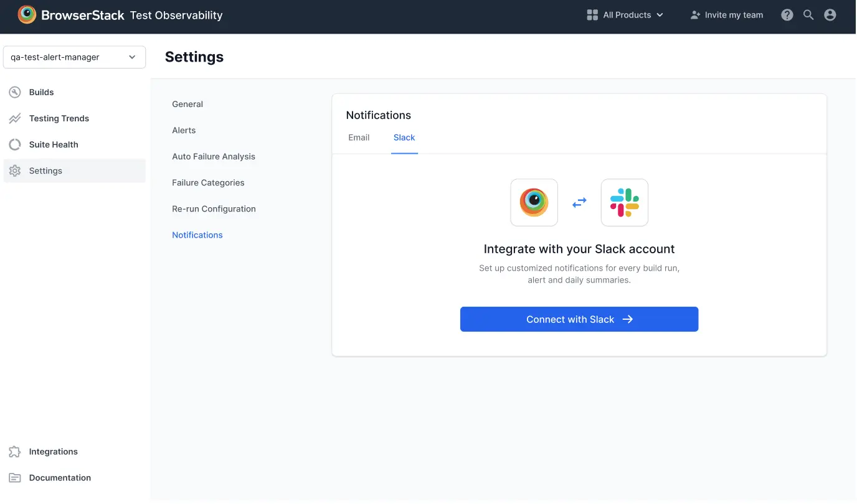Click Invite my team link text
Image resolution: width=857 pixels, height=504 pixels.
(x=734, y=15)
